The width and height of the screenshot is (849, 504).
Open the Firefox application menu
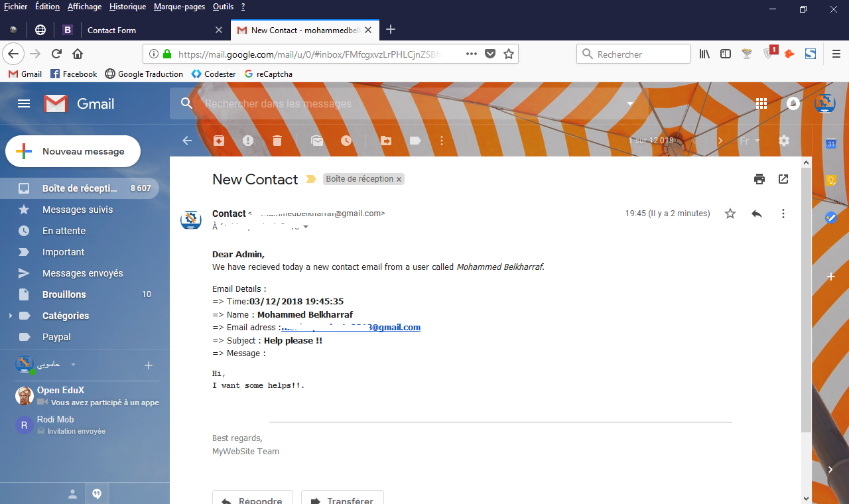835,54
